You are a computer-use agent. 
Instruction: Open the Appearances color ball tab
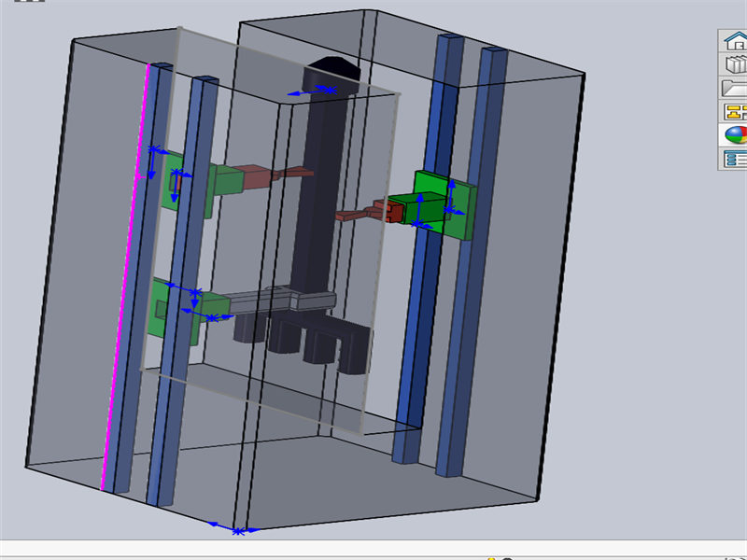coord(734,134)
